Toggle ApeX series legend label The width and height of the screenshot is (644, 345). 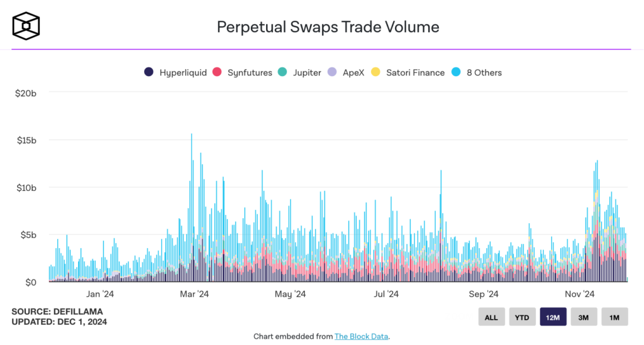[x=353, y=72]
